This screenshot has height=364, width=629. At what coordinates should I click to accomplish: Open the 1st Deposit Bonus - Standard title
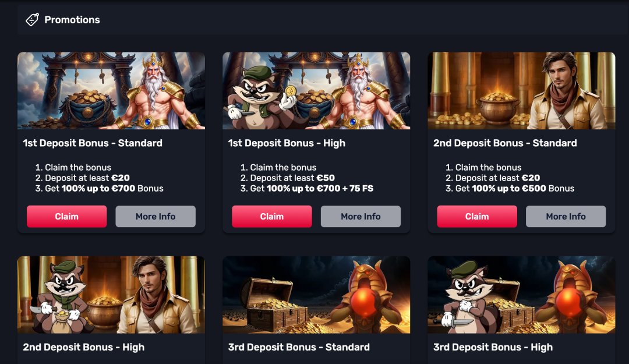point(93,143)
